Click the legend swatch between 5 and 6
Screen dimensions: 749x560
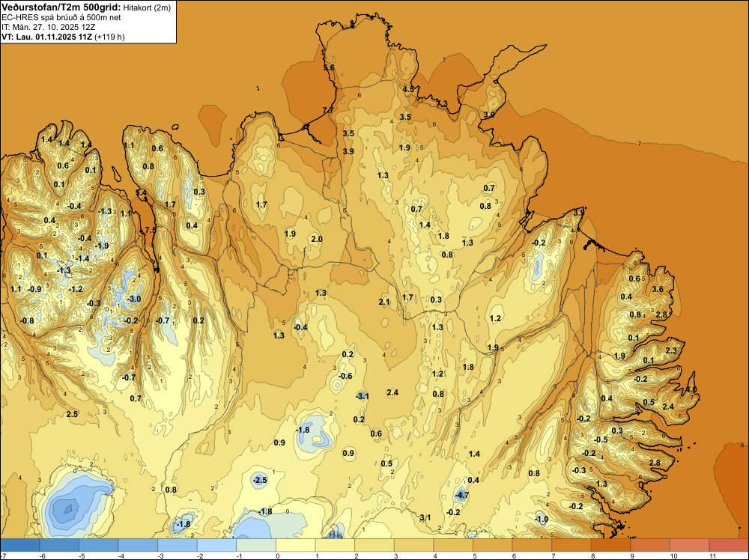[x=493, y=545]
